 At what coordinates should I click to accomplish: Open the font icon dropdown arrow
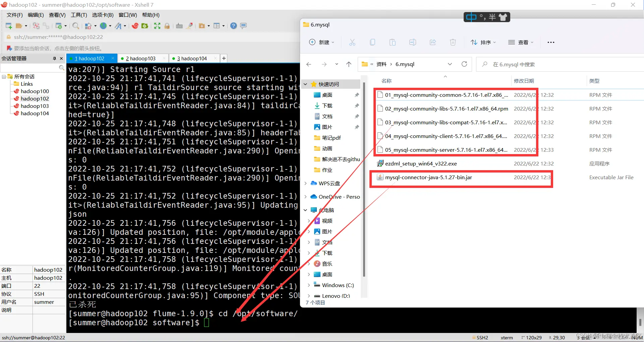[125, 26]
